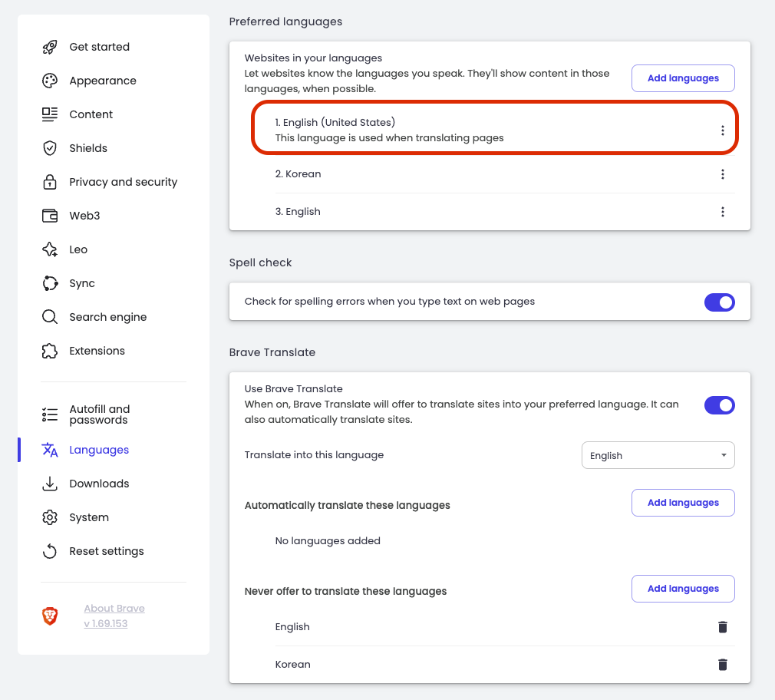Open Sync settings

(x=82, y=283)
